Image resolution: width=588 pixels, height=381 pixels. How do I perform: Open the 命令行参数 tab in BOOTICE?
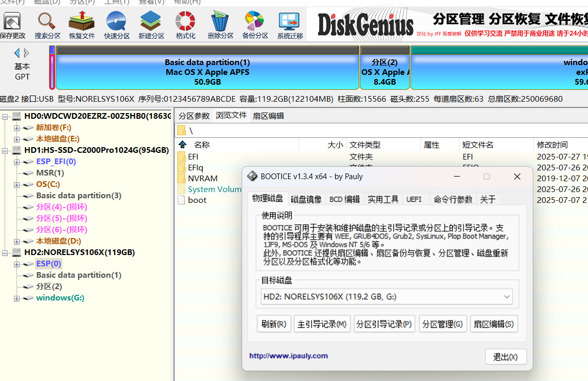point(453,199)
